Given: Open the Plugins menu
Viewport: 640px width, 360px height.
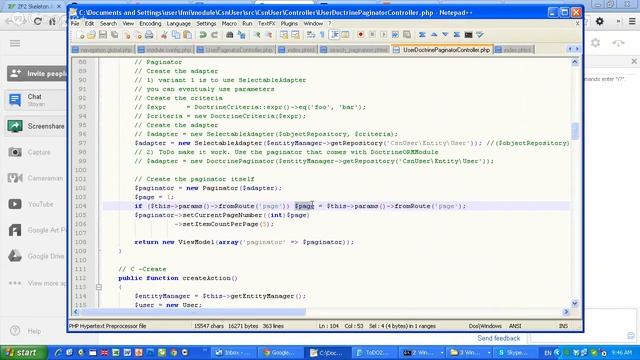Looking at the screenshot, I should (x=289, y=24).
